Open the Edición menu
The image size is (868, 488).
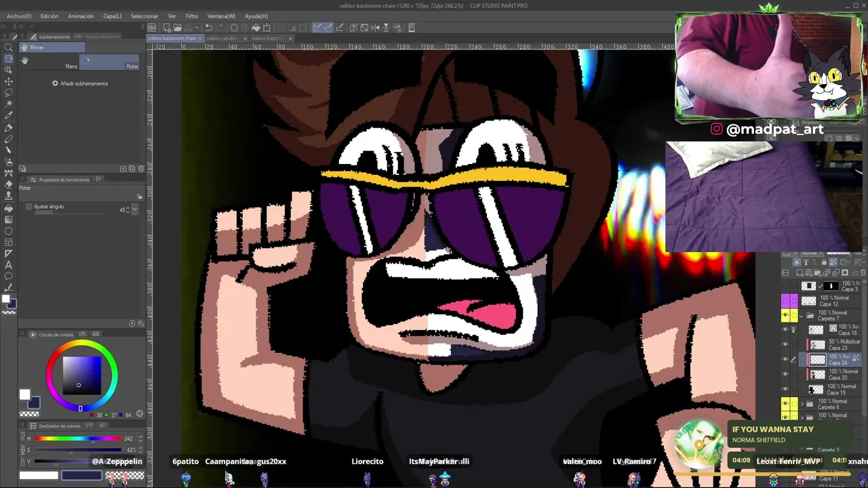(49, 16)
